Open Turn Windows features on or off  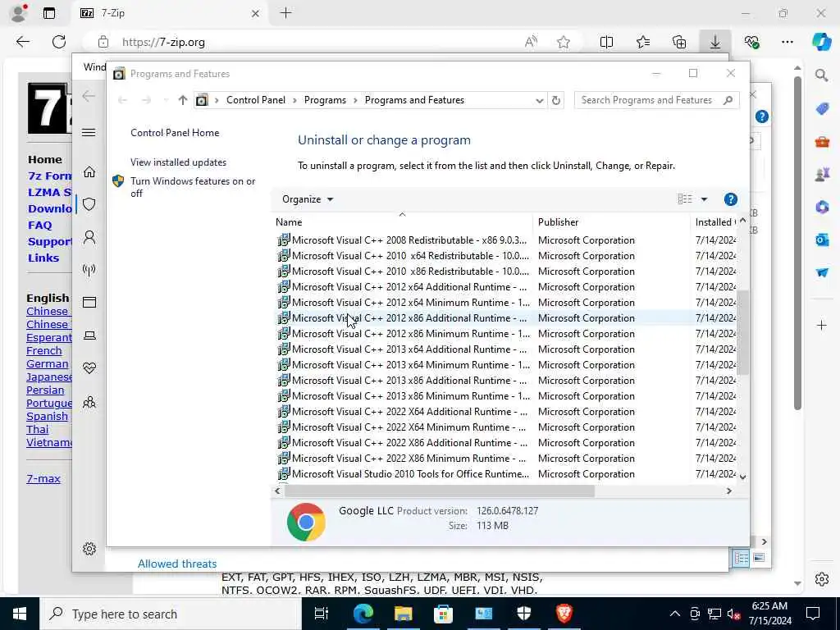(193, 187)
